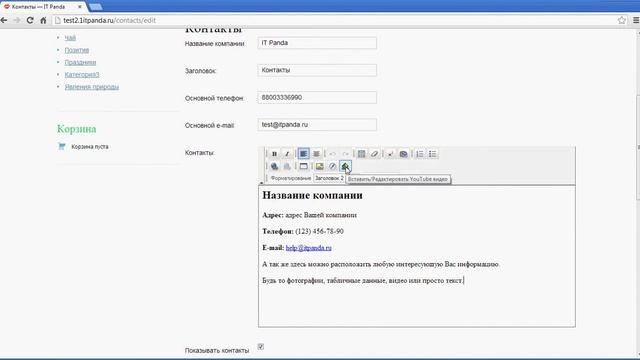Viewport: 640px width, 360px height.
Task: Click the Телефон (123) 456-78-90 line
Action: (303, 231)
